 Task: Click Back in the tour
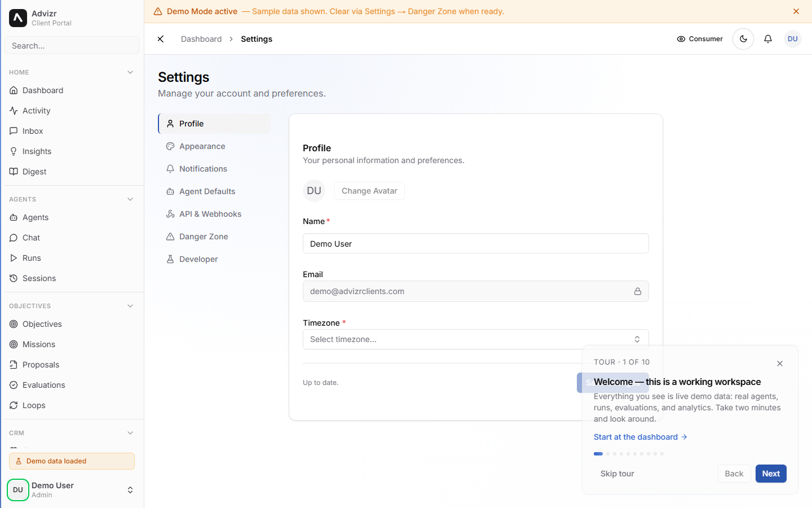coord(734,474)
